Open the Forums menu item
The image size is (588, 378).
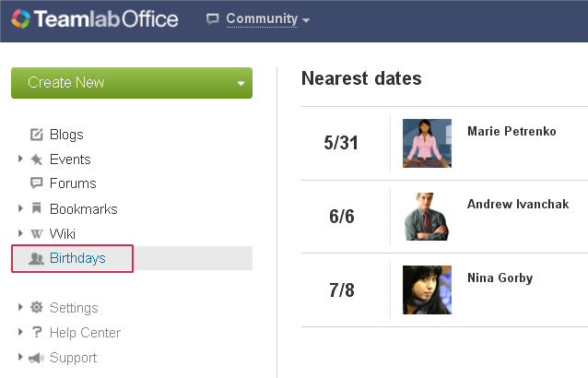73,183
